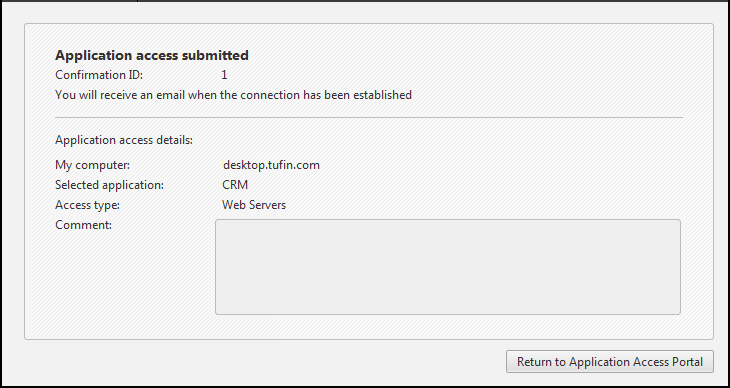Click the Application access details label

[124, 140]
